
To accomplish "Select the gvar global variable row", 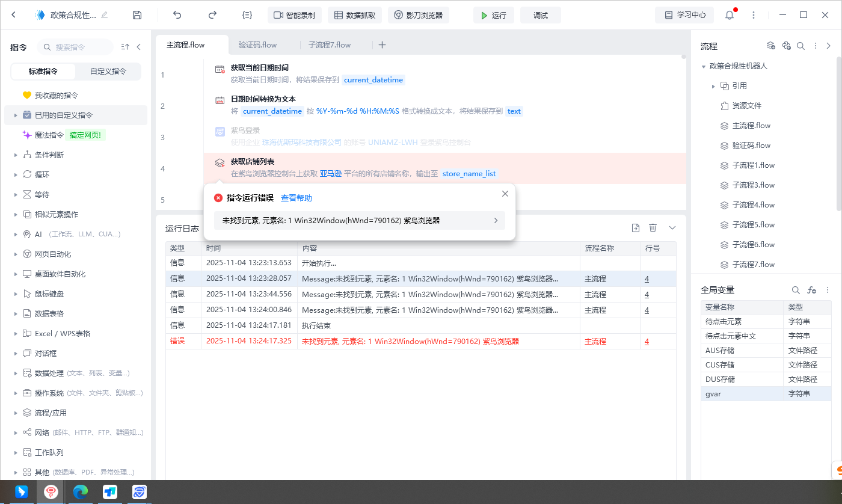I will tap(767, 394).
